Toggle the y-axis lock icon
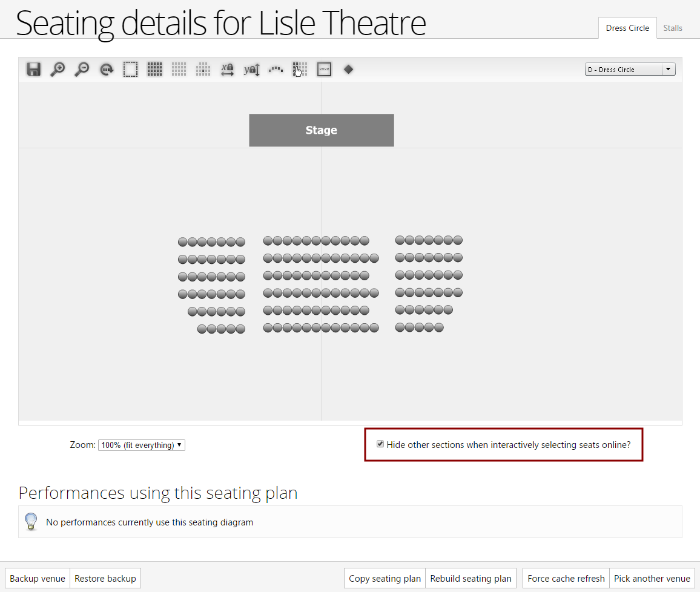 click(x=252, y=69)
